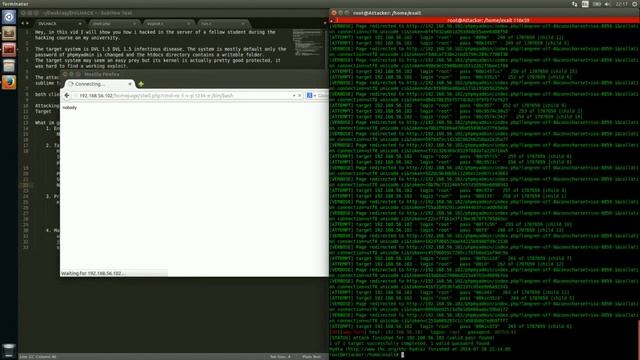This screenshot has height=360, width=640.
Task: Stop page loading in Firefox URL bar
Action: pyautogui.click(x=300, y=96)
